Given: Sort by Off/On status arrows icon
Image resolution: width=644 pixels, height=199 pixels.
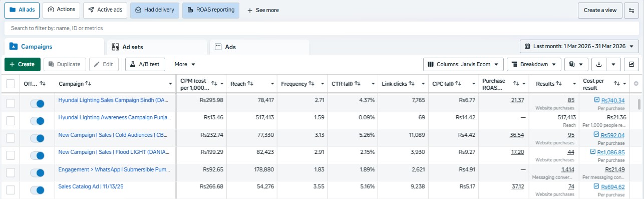Looking at the screenshot, I should [x=43, y=83].
